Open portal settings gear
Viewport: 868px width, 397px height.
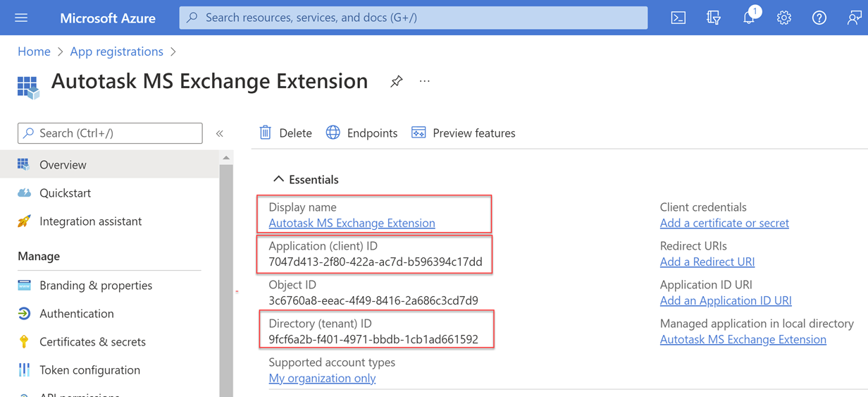[784, 18]
